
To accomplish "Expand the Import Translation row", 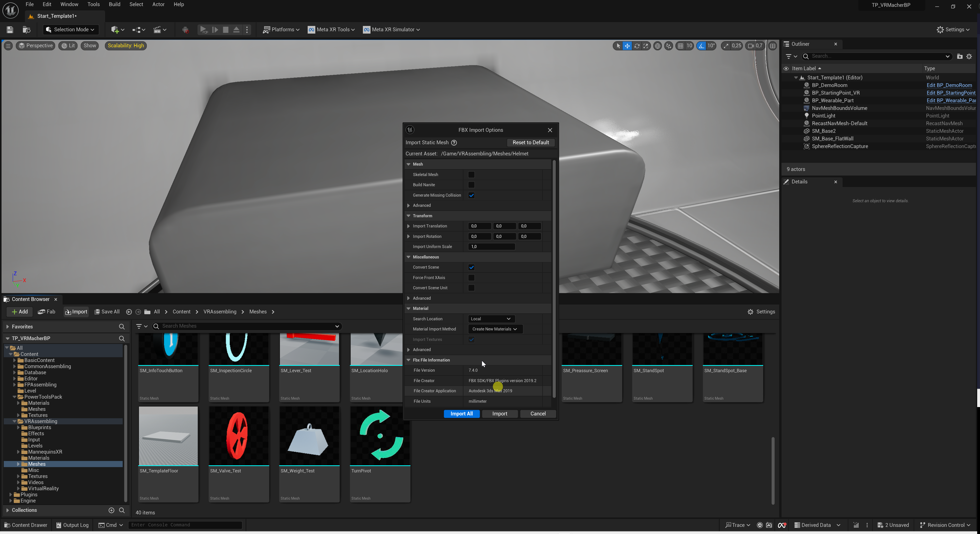I will (409, 226).
